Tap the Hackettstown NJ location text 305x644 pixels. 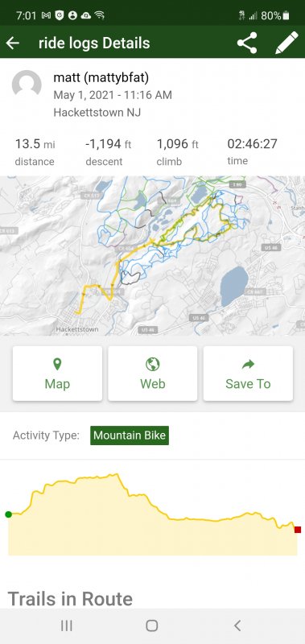pos(97,113)
